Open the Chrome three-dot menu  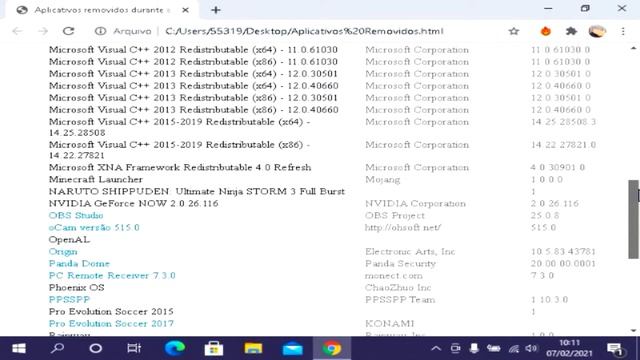click(623, 31)
